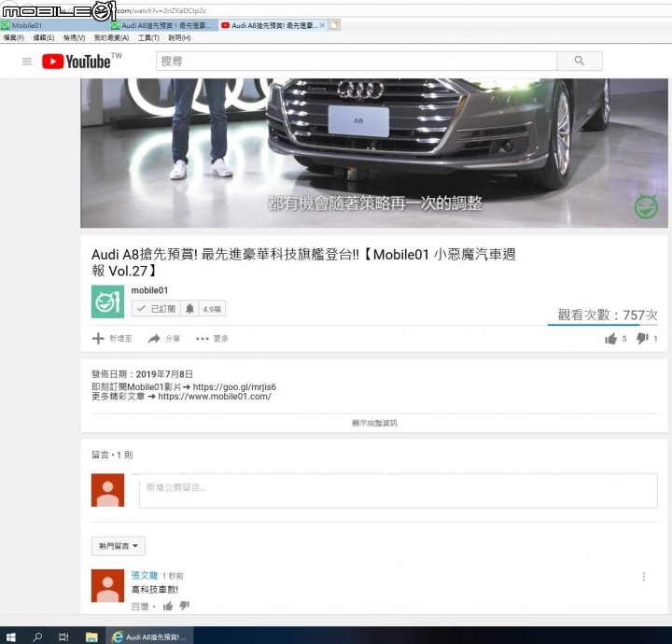Open the Windows Start menu
This screenshot has height=644, width=672.
click(x=10, y=637)
